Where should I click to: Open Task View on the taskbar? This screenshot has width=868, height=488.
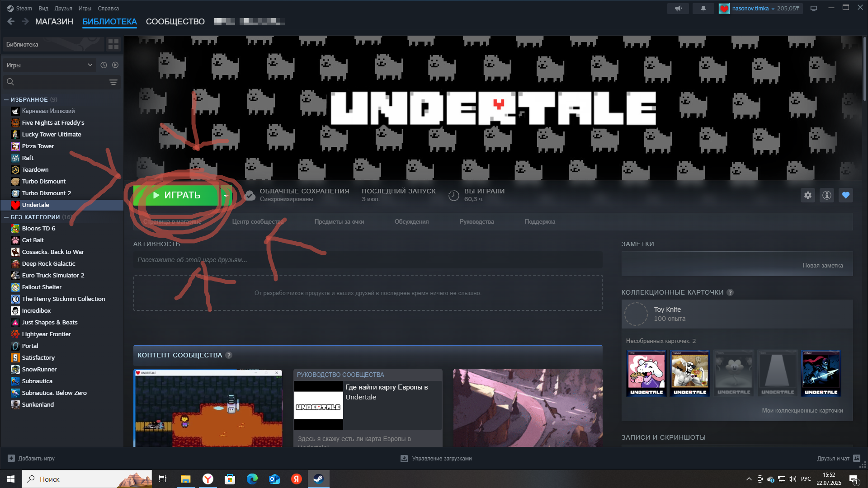point(163,479)
